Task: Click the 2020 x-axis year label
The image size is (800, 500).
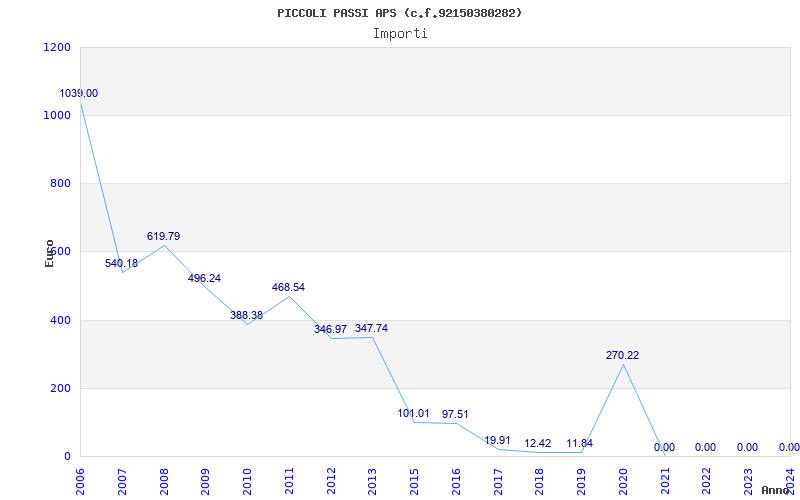Action: pos(622,479)
